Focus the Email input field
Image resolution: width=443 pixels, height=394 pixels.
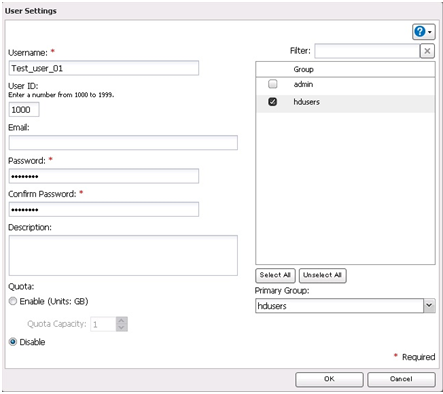(123, 143)
